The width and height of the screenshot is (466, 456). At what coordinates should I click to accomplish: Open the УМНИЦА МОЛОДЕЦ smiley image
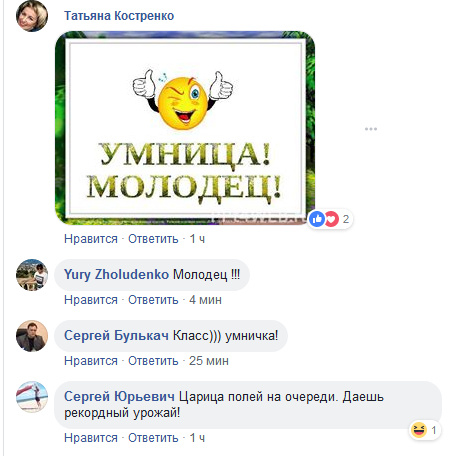pos(185,128)
